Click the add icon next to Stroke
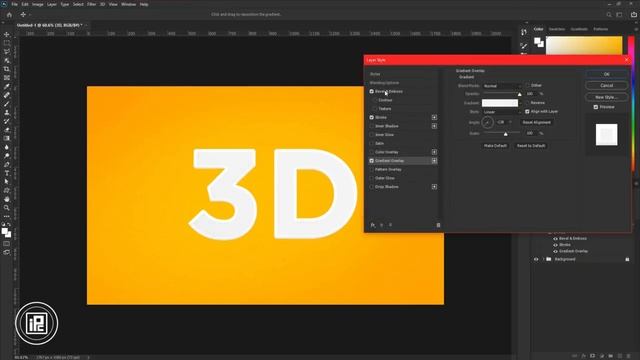Viewport: 640px width, 360px height. [x=434, y=118]
